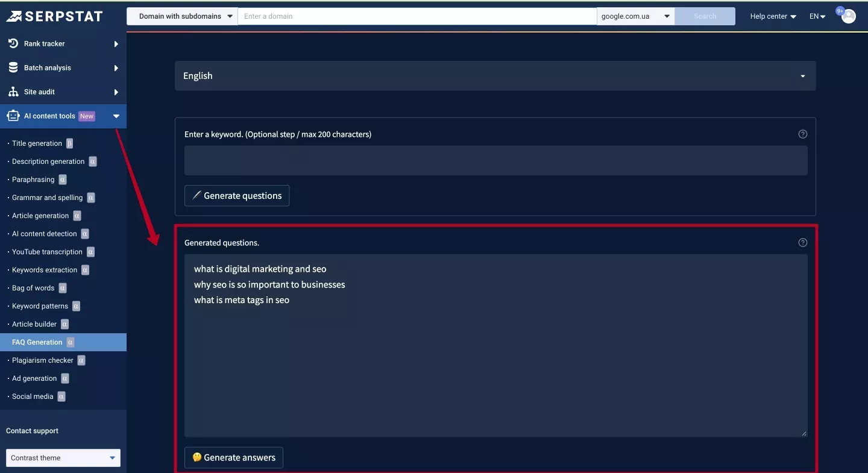Open Title generation tool
868x473 pixels.
[37, 143]
